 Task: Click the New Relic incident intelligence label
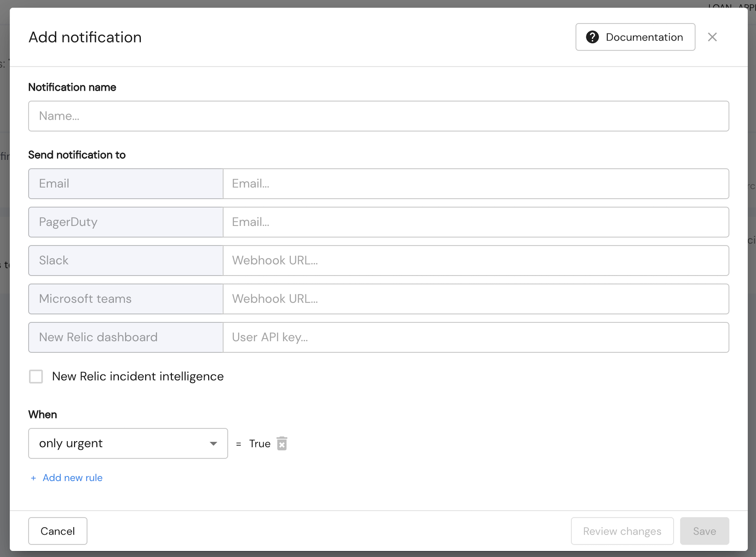click(138, 377)
